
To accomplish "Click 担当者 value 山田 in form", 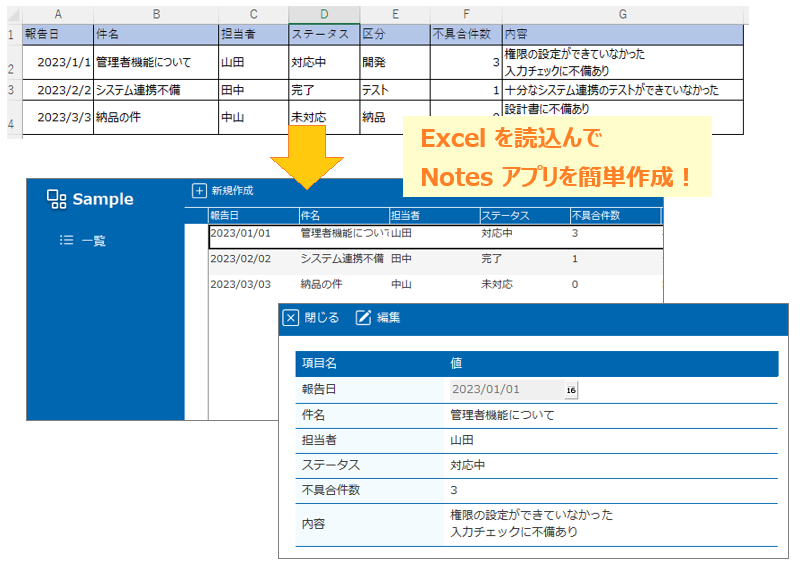I will coord(462,440).
